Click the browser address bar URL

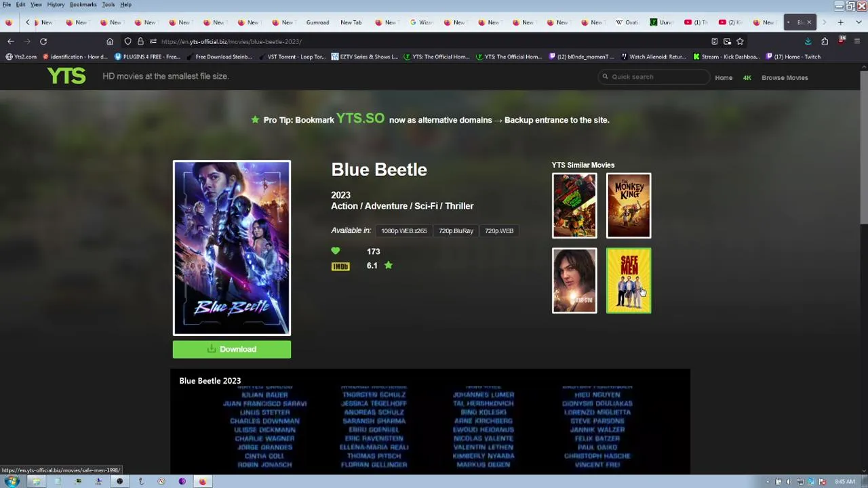coord(231,41)
